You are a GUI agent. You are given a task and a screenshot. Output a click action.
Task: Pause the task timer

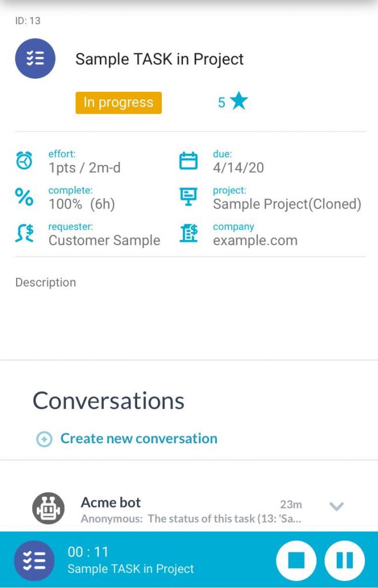coord(344,560)
